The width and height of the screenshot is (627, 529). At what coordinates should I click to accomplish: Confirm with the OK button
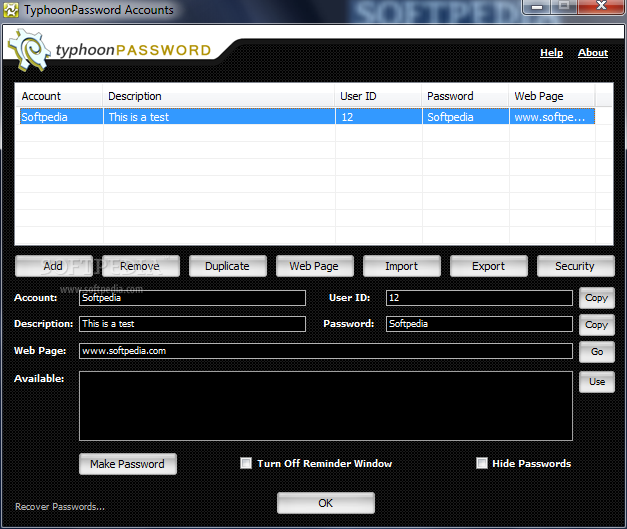[x=326, y=503]
